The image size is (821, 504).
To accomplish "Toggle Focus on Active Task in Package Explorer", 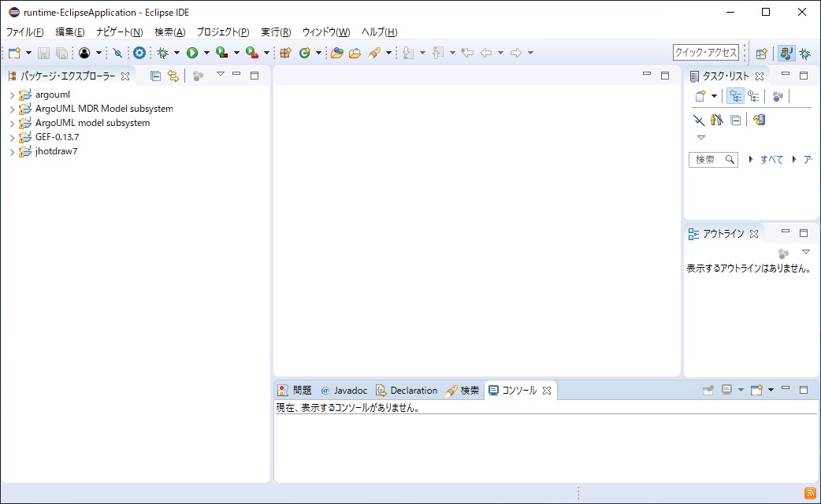I will point(198,76).
